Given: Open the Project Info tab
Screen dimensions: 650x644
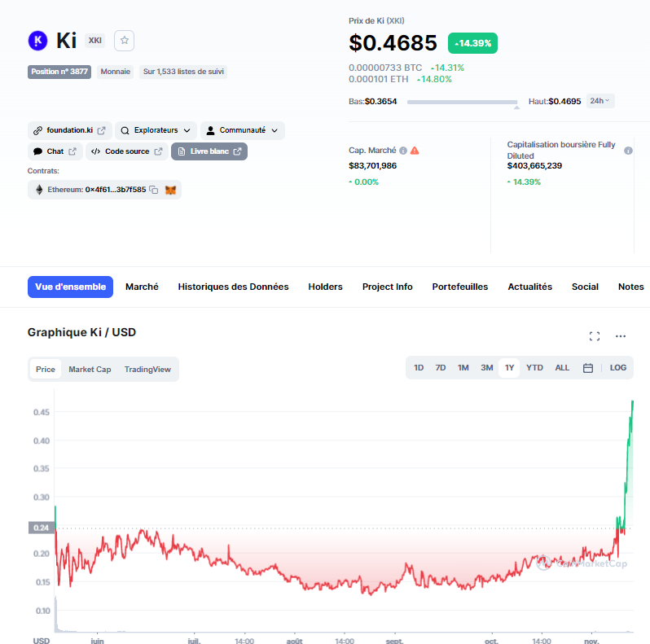Looking at the screenshot, I should [x=387, y=287].
